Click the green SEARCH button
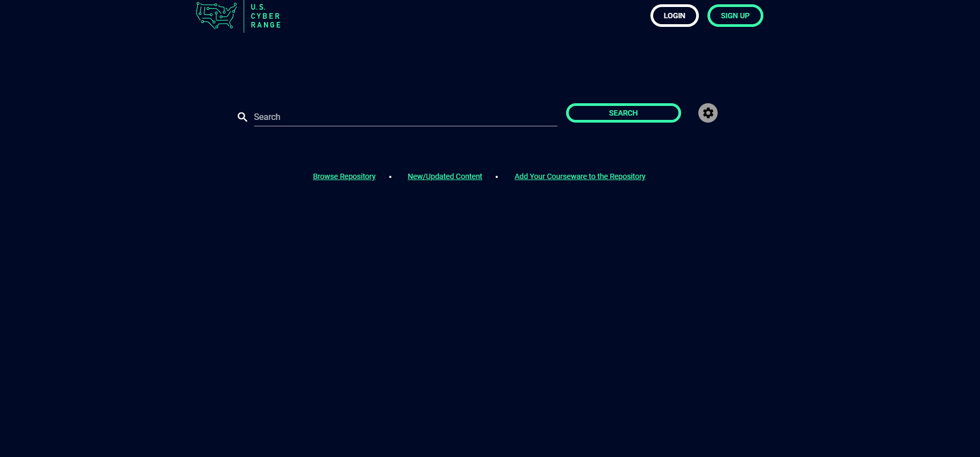This screenshot has height=457, width=980. 623,113
